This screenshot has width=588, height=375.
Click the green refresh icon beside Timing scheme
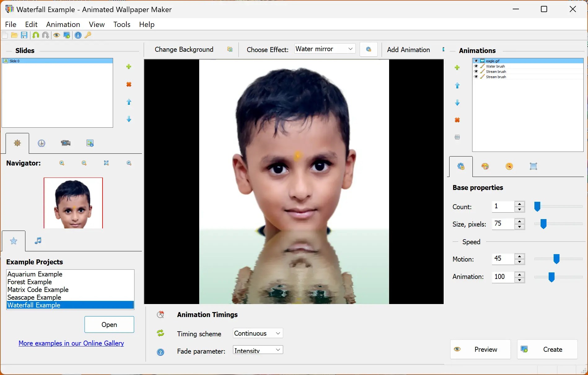160,333
